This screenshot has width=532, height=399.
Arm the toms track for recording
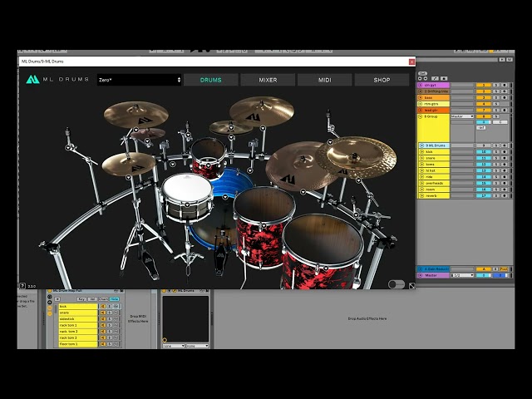click(505, 165)
